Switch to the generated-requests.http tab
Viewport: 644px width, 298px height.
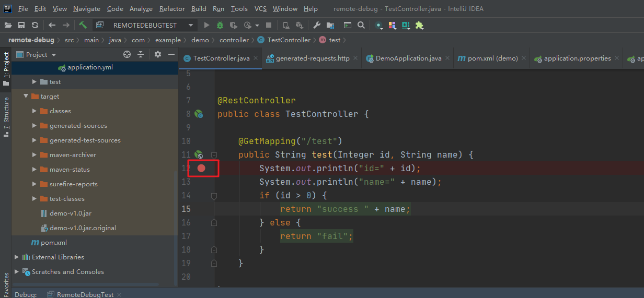(313, 58)
